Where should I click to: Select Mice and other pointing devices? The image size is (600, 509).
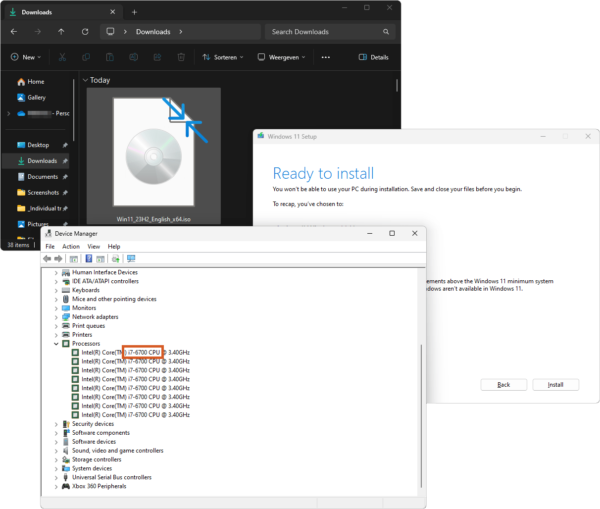[114, 299]
